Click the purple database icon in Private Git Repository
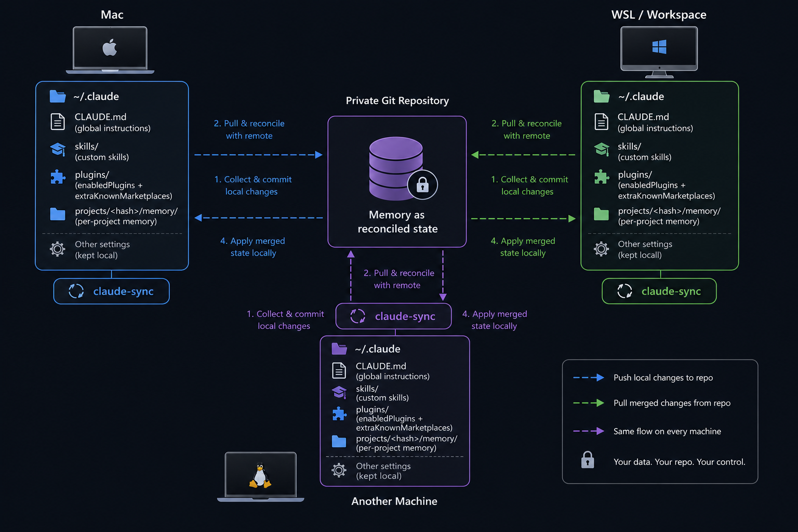 tap(396, 168)
